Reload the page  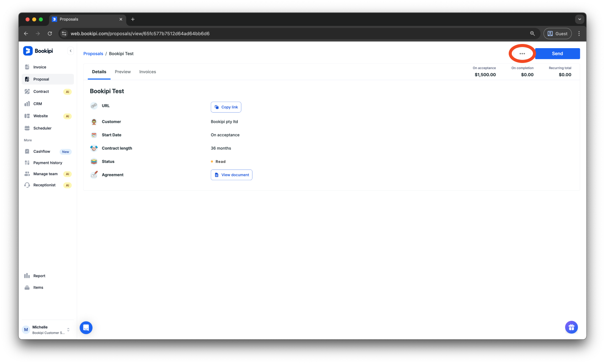[50, 33]
